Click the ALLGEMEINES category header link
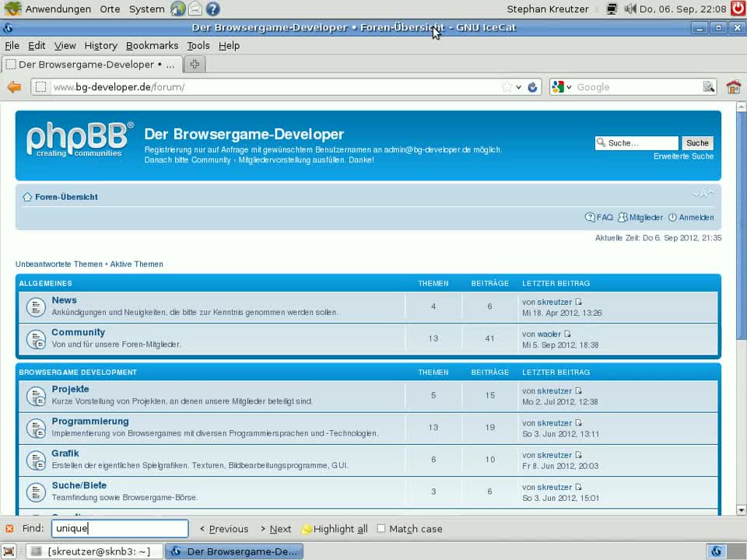The width and height of the screenshot is (747, 560). coord(46,283)
